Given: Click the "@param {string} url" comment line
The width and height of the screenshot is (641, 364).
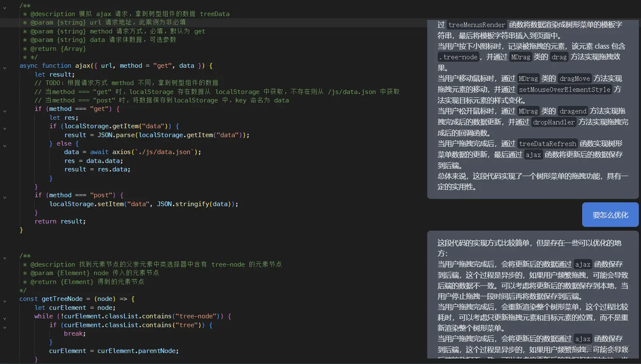Looking at the screenshot, I should click(x=104, y=22).
